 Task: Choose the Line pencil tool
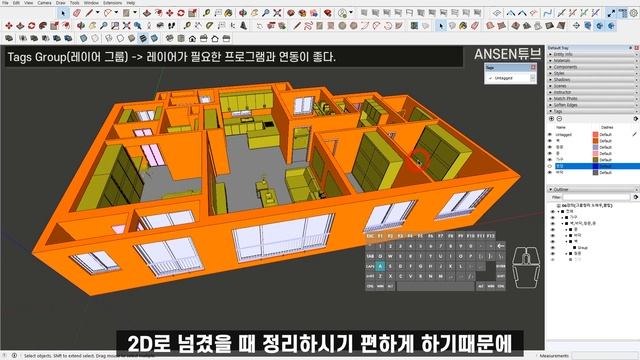click(89, 13)
